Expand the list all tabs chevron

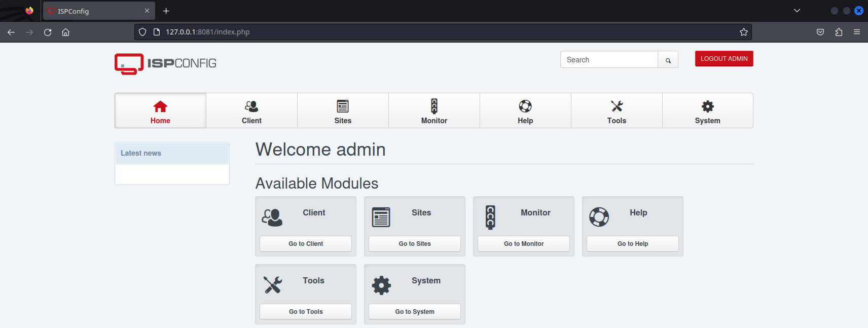[x=797, y=11]
